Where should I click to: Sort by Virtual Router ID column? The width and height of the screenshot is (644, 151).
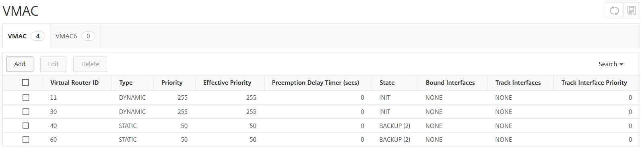tap(74, 82)
